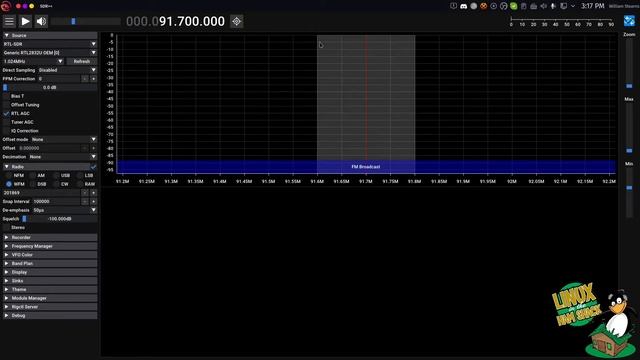Select WFM demodulation mode
640x360 pixels.
(x=9, y=184)
